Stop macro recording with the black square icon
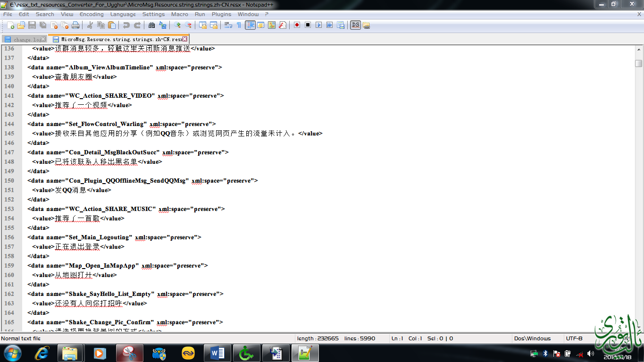Viewport: 644px width, 362px height. click(308, 25)
